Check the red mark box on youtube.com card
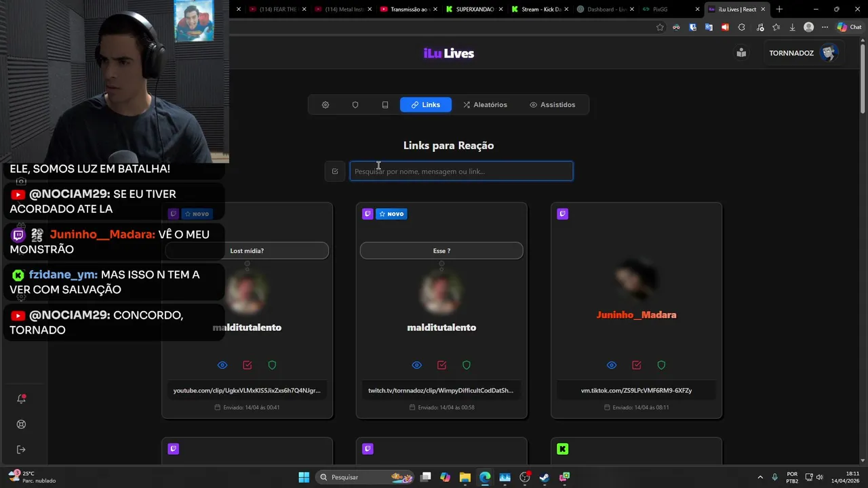This screenshot has height=488, width=868. point(248,365)
